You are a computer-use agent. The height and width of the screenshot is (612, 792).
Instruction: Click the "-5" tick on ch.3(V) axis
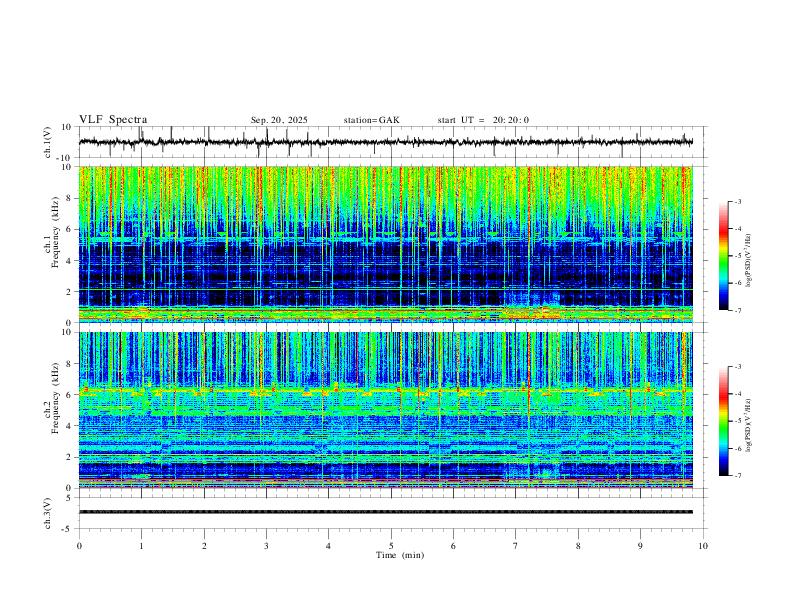(68, 529)
